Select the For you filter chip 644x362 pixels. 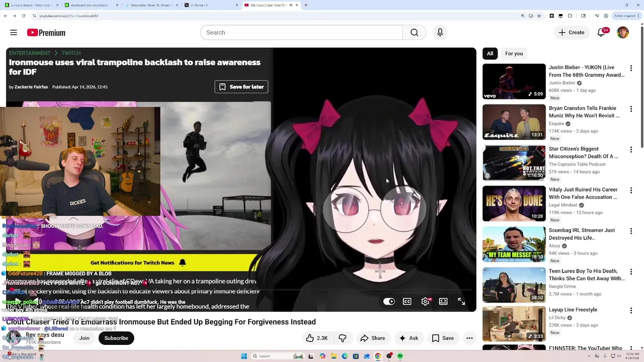514,53
